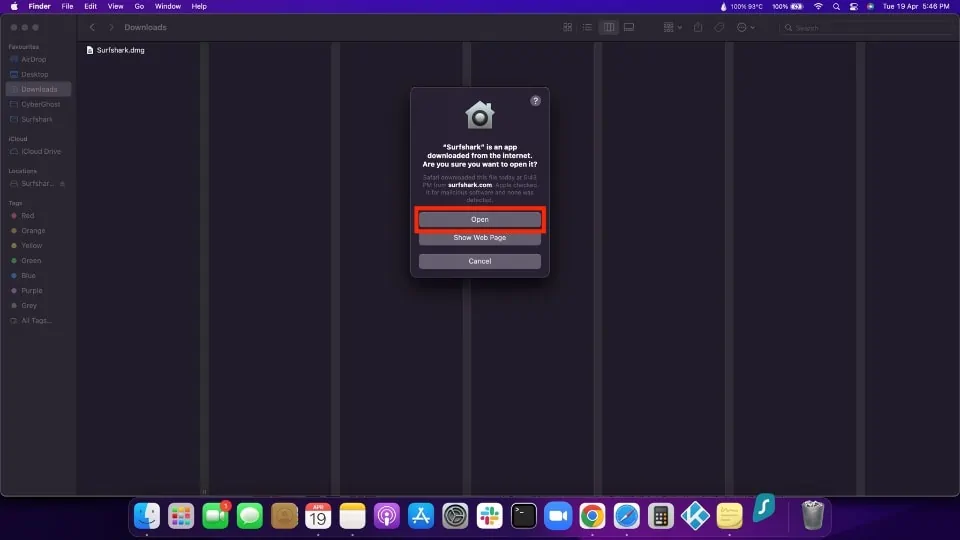Open Calendar from the Dock
The width and height of the screenshot is (960, 540).
318,516
